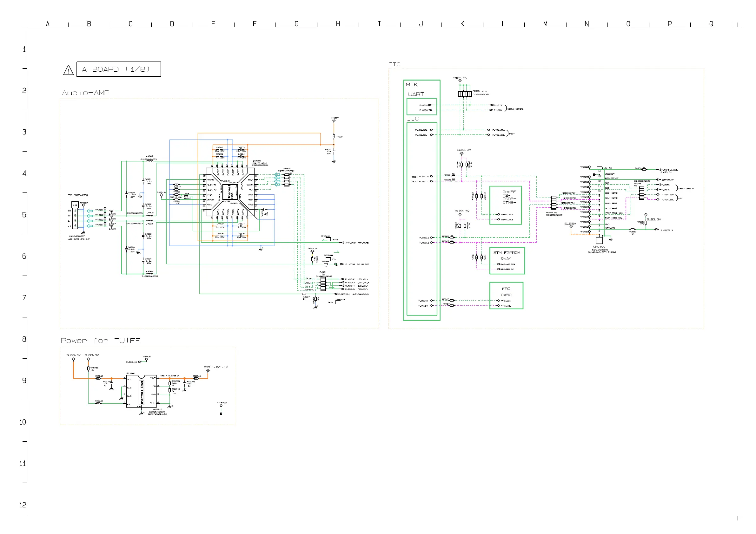This screenshot has width=756, height=534.
Task: Select the STB3.3V power node symbol
Action: coord(460,81)
